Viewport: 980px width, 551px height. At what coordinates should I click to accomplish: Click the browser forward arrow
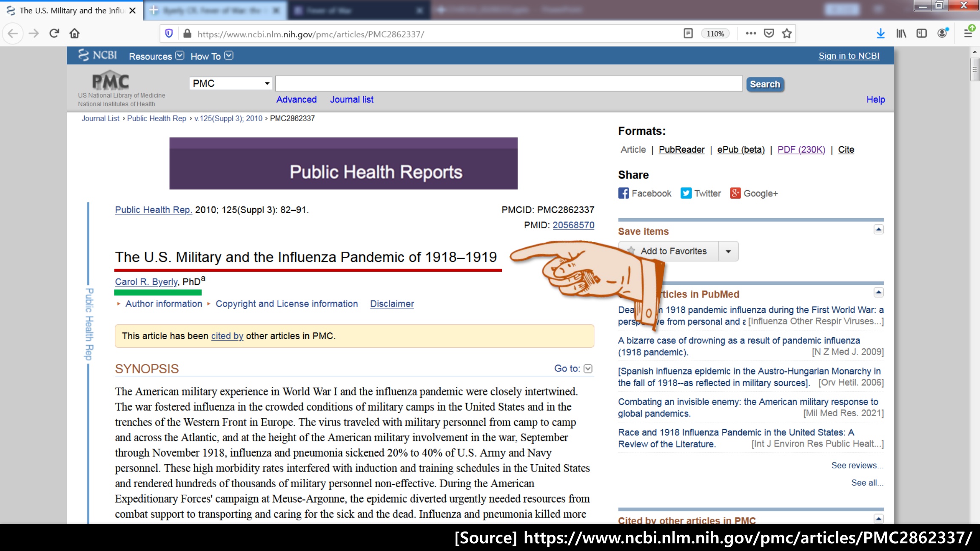coord(34,34)
